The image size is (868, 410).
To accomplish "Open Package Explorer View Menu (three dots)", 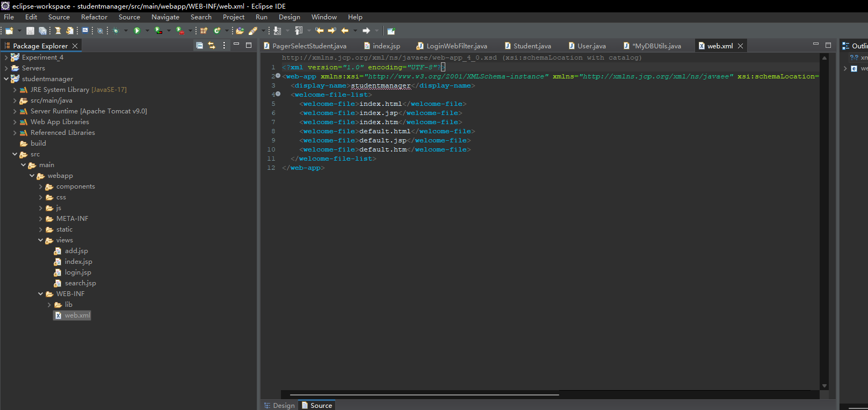I will (224, 46).
